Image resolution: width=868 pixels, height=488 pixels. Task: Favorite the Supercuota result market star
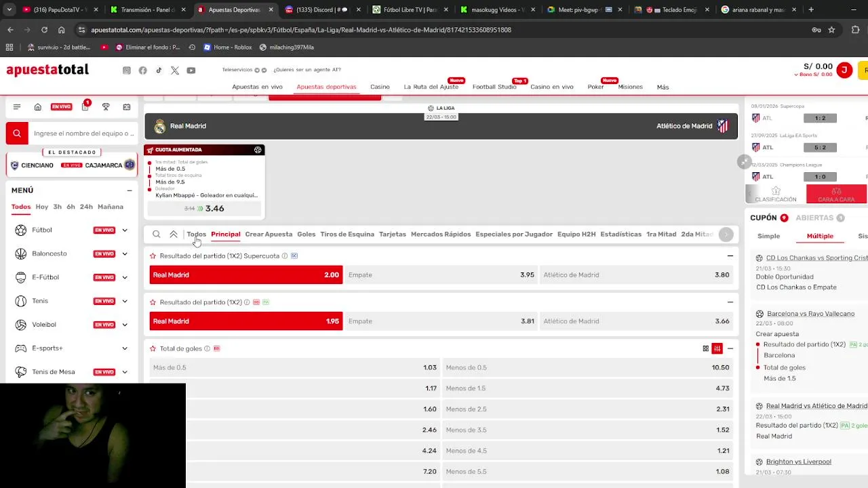pyautogui.click(x=153, y=256)
